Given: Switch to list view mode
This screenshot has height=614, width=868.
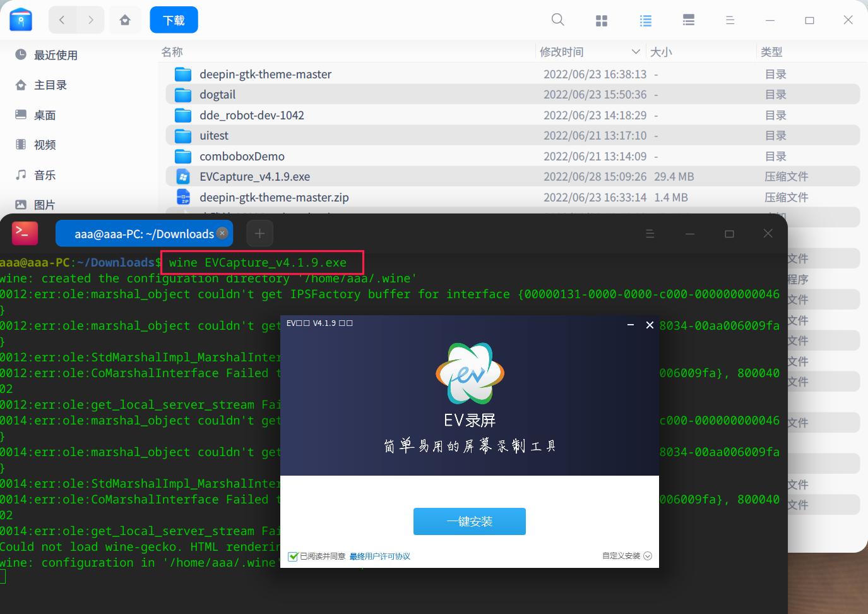Looking at the screenshot, I should (x=645, y=21).
